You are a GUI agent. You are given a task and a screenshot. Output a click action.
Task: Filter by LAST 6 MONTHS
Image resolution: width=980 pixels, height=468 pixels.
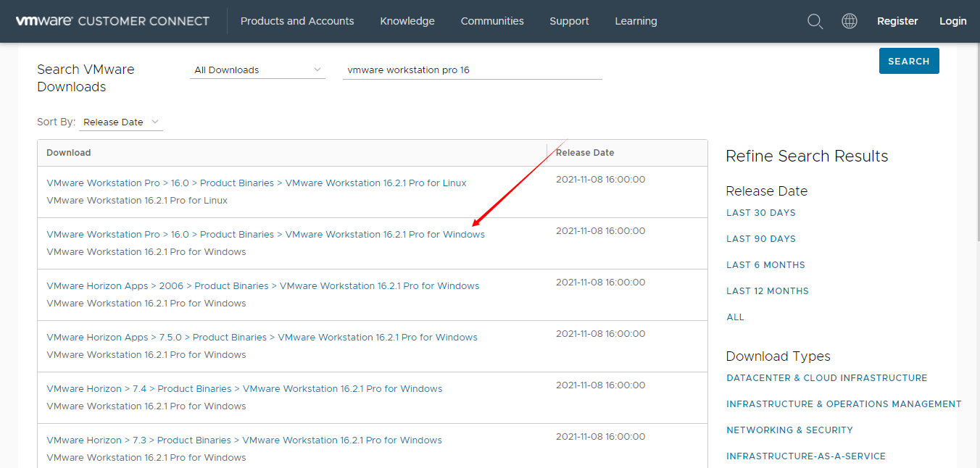pos(765,265)
